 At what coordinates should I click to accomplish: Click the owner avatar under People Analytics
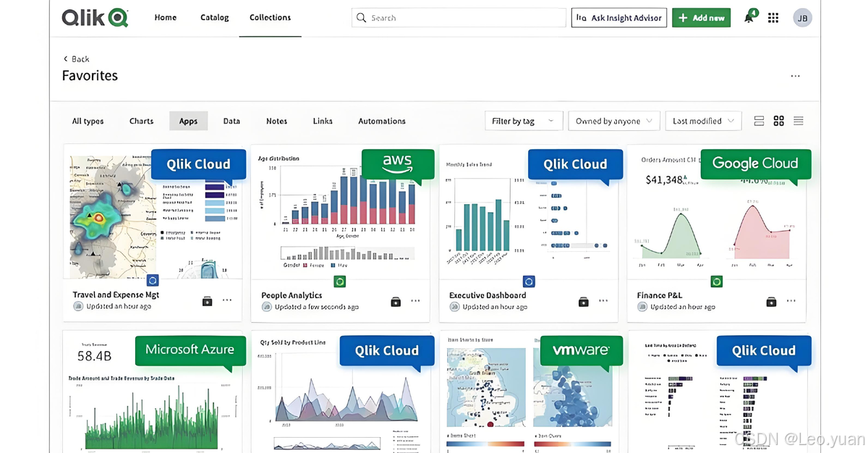coord(266,306)
